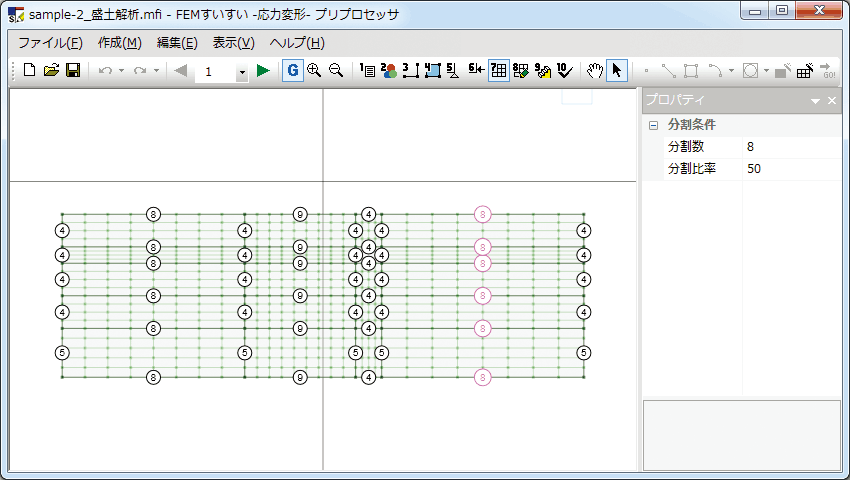850x480 pixels.
Task: Click the Undo arrow icon
Action: [105, 71]
